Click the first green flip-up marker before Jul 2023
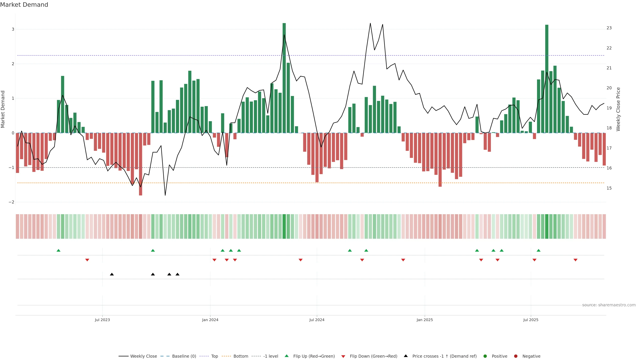The image size is (644, 362). click(x=59, y=250)
